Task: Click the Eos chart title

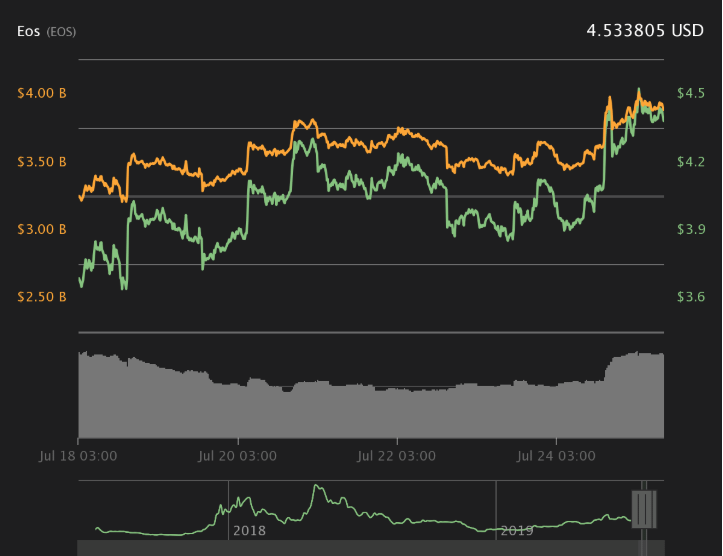Action: tap(28, 31)
